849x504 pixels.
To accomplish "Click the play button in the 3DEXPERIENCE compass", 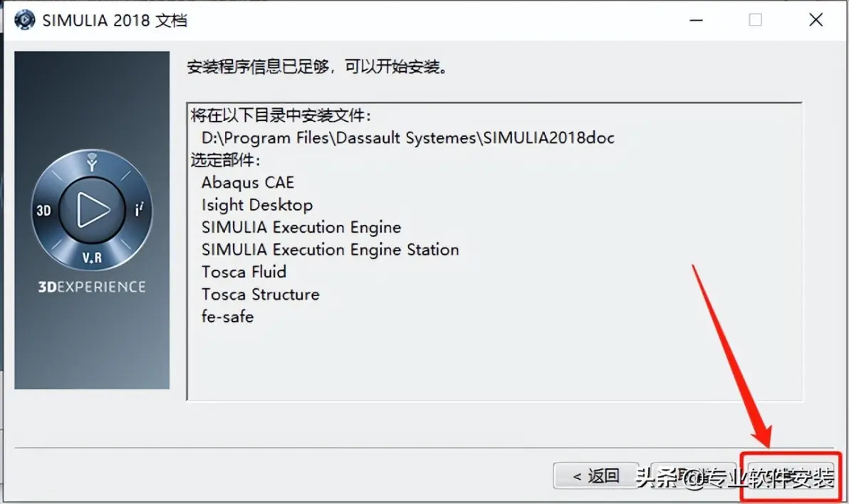I will [92, 209].
